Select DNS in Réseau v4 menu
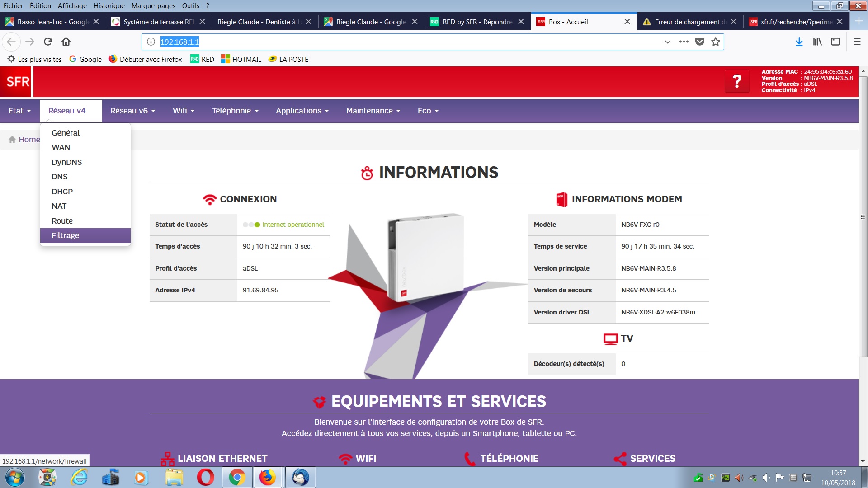 coord(85,177)
